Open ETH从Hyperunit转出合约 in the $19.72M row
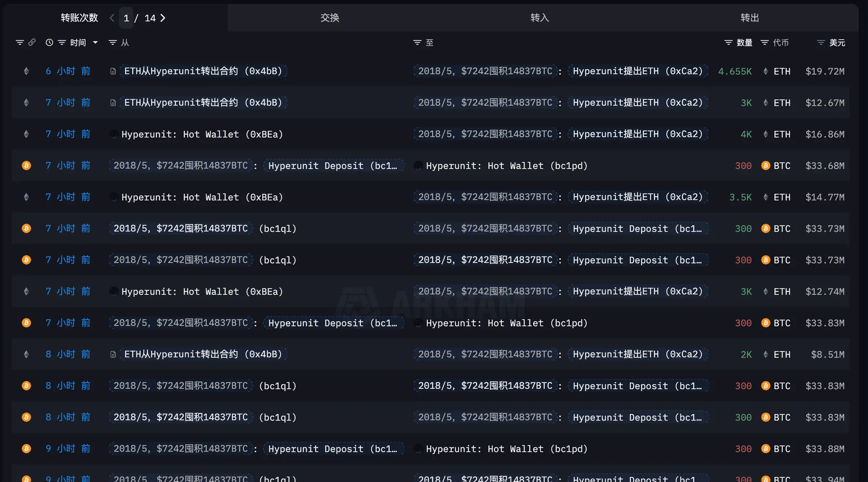This screenshot has width=868, height=482. (x=203, y=71)
